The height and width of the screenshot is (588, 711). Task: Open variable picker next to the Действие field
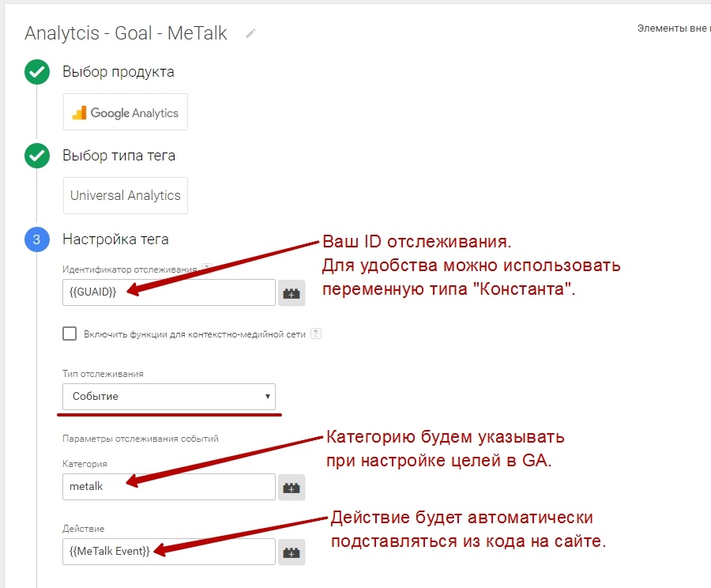[x=291, y=552]
